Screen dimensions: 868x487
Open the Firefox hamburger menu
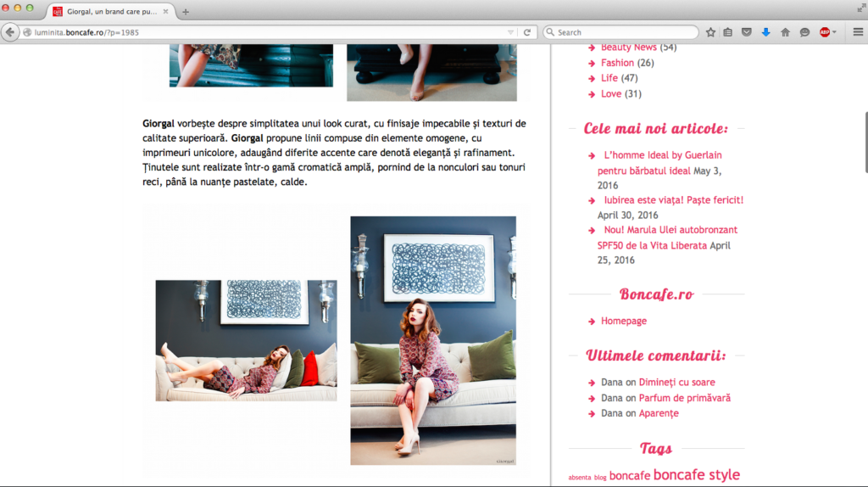coord(857,32)
